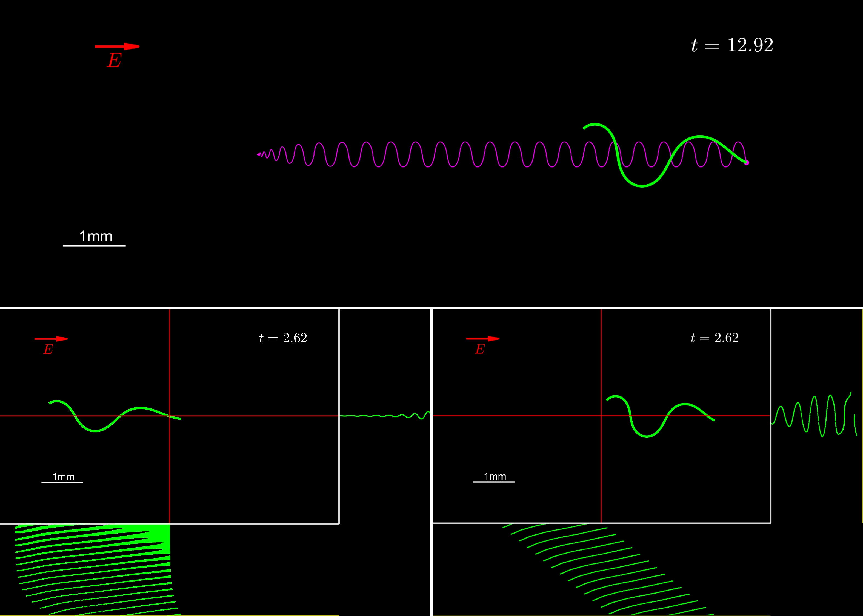863x616 pixels.
Task: Click the green filament curve in bottom-right panel
Action: (647, 436)
